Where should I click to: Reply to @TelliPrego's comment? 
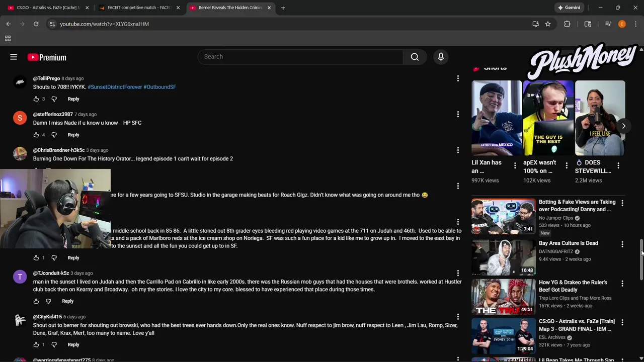pyautogui.click(x=73, y=99)
